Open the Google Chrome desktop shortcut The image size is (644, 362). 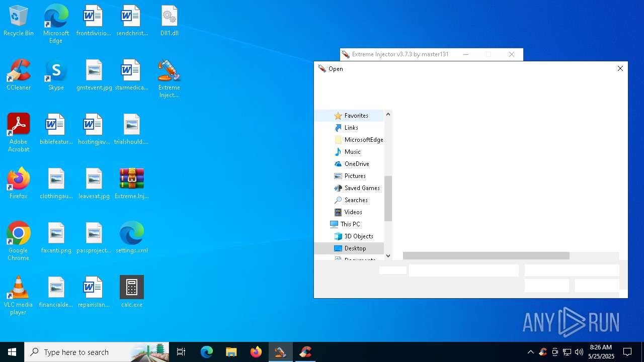coord(19,241)
